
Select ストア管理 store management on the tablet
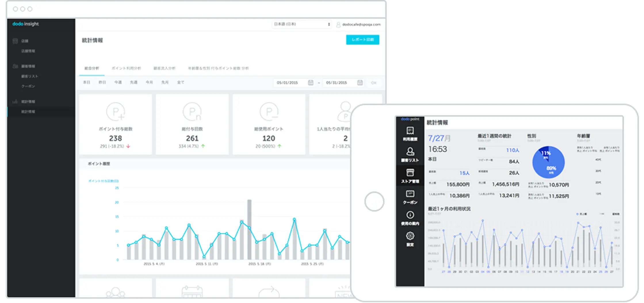tap(410, 176)
